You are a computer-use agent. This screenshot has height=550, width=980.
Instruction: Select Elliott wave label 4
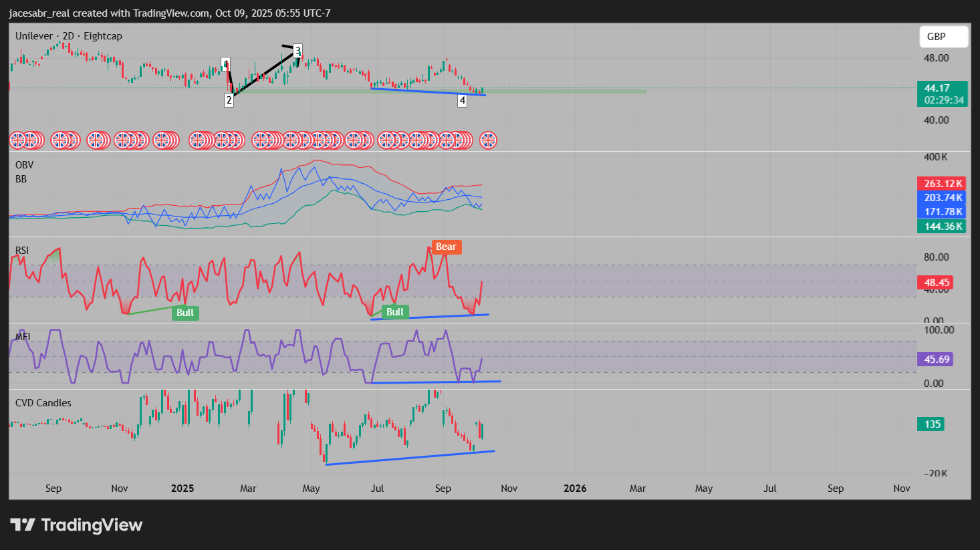click(x=462, y=101)
